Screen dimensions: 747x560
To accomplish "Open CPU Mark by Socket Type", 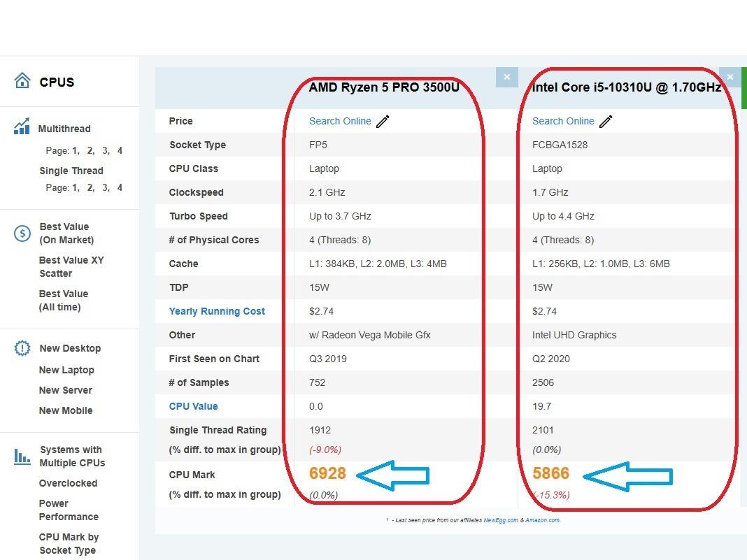I will click(x=69, y=544).
